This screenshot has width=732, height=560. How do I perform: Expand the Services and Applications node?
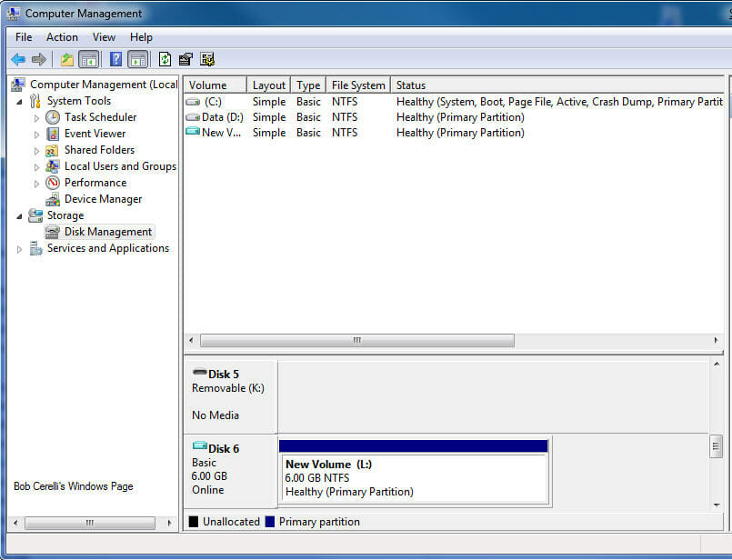20,249
